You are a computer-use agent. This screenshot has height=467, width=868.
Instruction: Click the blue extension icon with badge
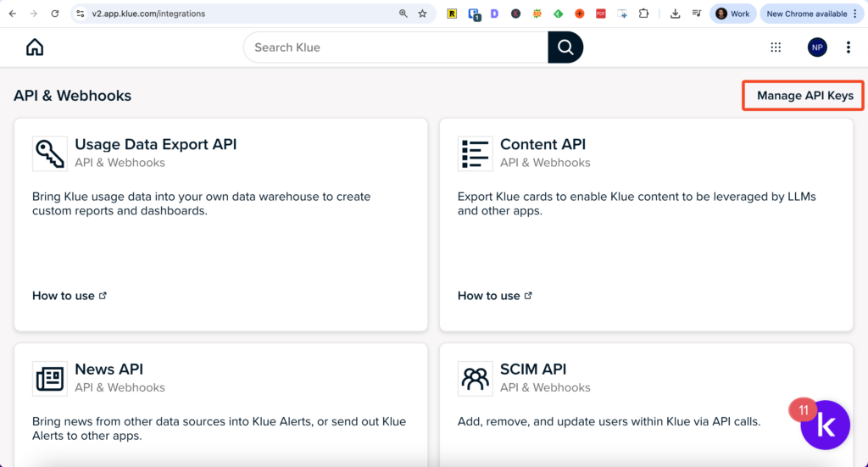(474, 14)
